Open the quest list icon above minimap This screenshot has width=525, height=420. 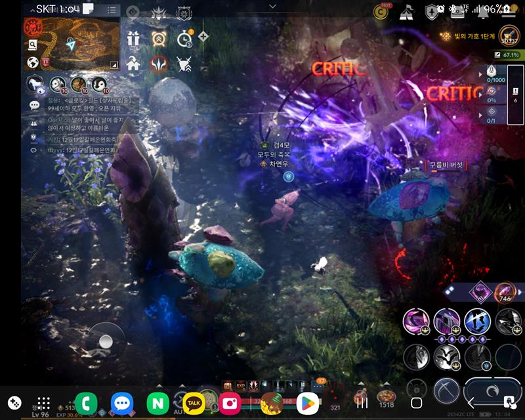(112, 10)
